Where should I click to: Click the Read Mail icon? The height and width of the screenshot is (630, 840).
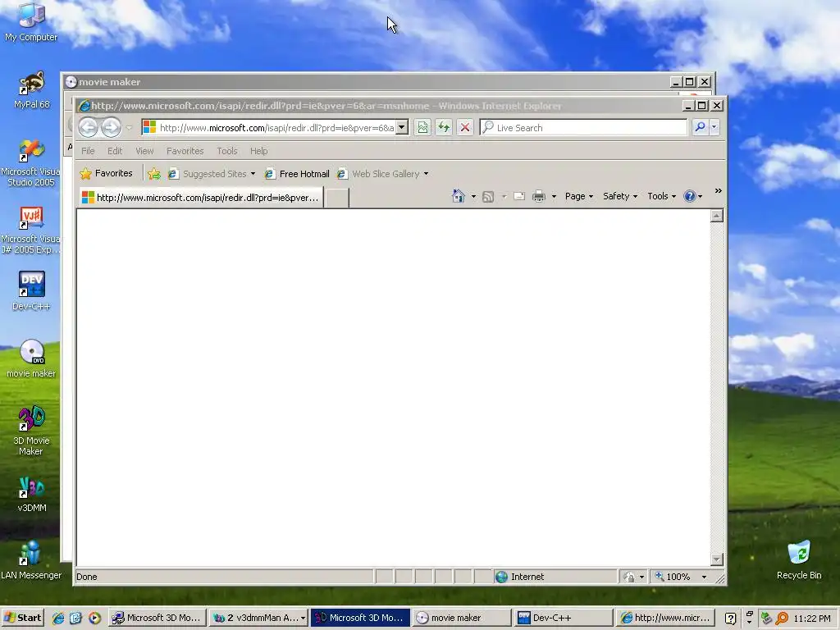click(519, 197)
